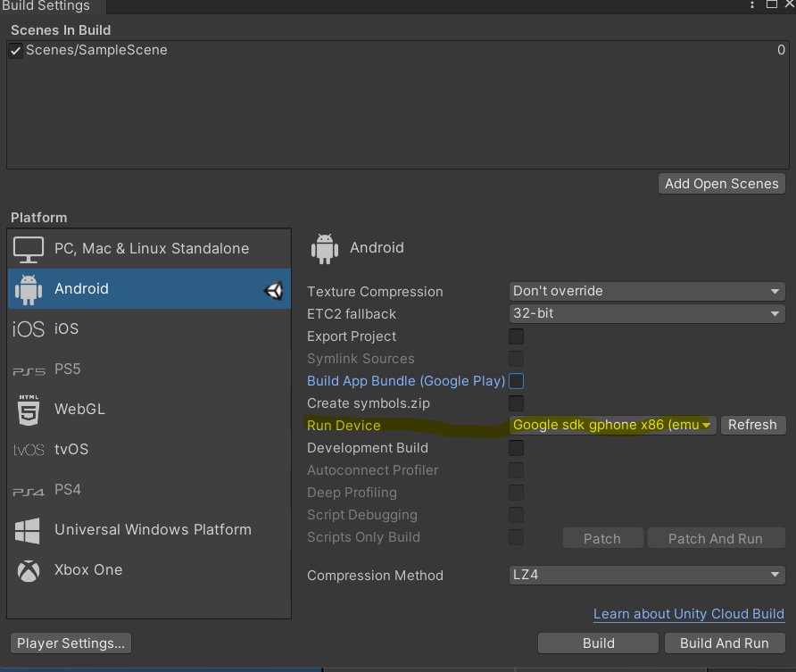Select Scenes/SampleScene row text
This screenshot has height=672, width=796.
(96, 50)
